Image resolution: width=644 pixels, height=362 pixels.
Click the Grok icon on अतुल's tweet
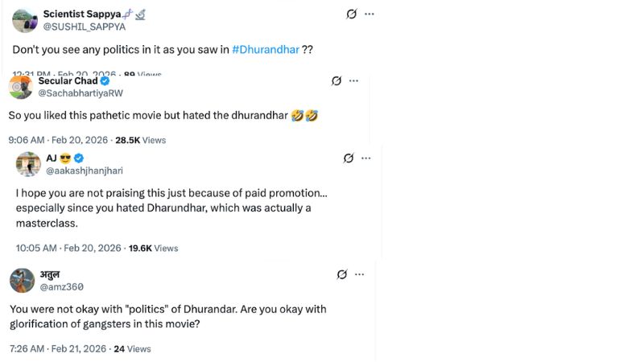click(x=342, y=274)
